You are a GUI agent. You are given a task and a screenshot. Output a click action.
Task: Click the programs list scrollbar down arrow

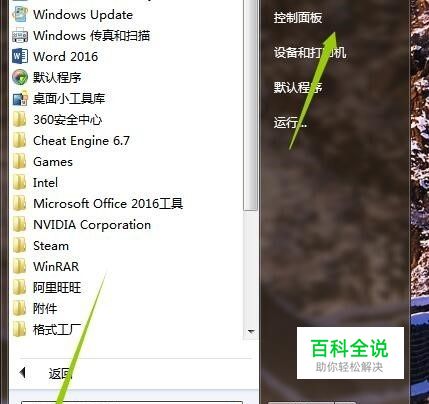[251, 332]
